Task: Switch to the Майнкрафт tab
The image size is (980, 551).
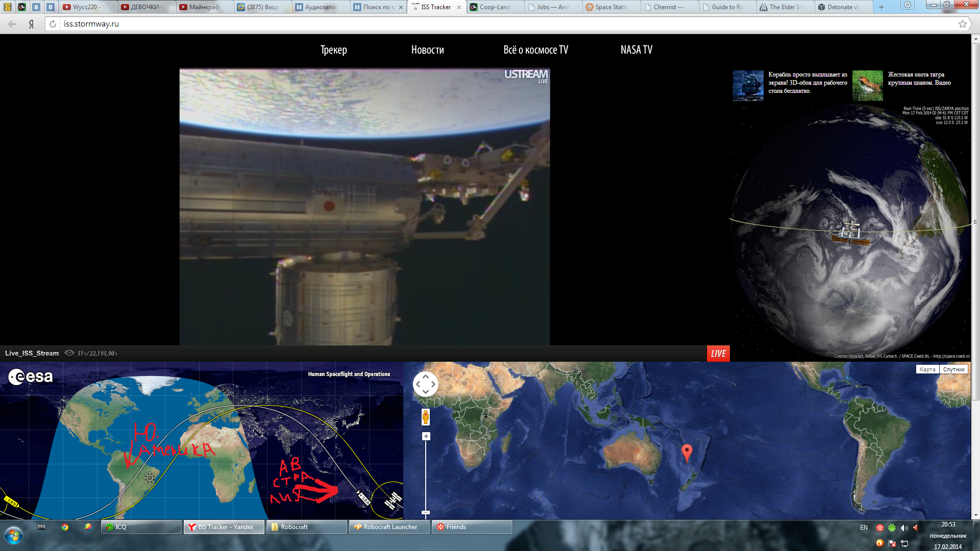Action: point(204,7)
